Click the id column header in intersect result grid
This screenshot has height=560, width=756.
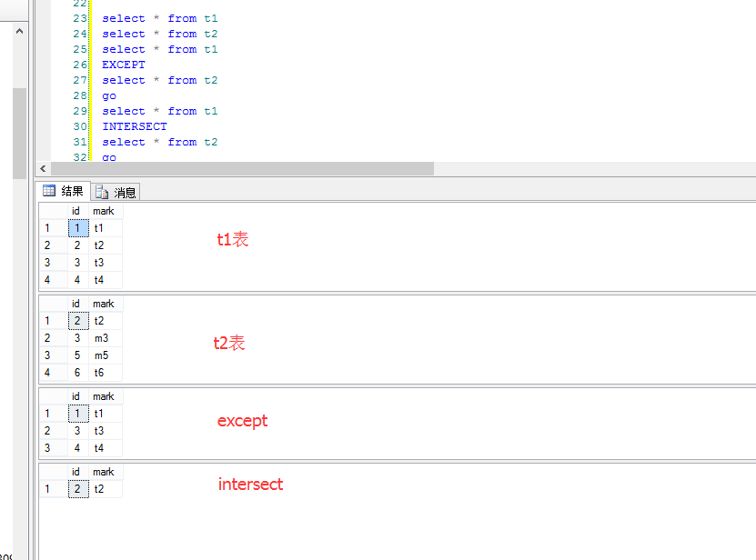[77, 472]
